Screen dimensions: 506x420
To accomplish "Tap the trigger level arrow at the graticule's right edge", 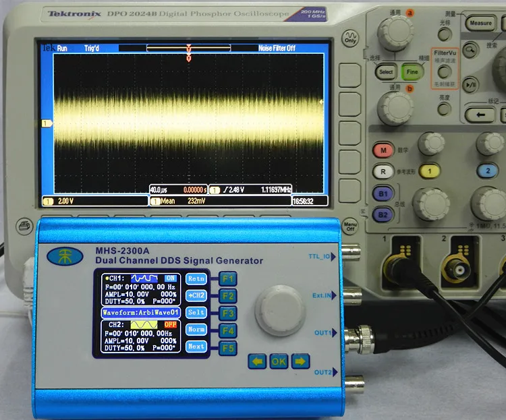I will tap(321, 102).
